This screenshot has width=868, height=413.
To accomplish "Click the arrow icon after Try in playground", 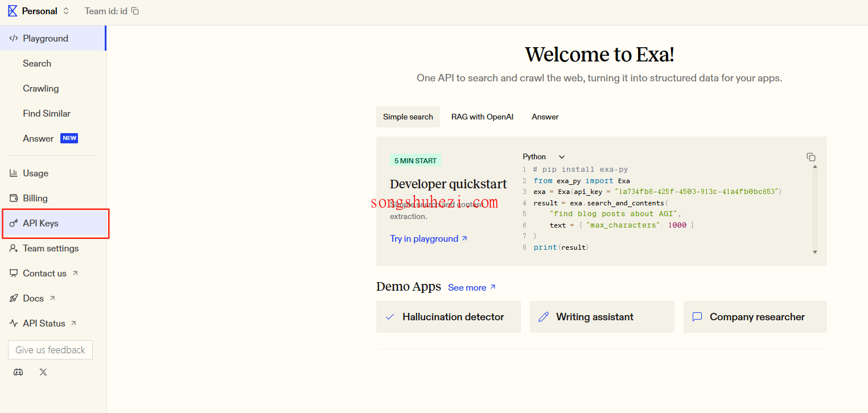I will pos(464,238).
